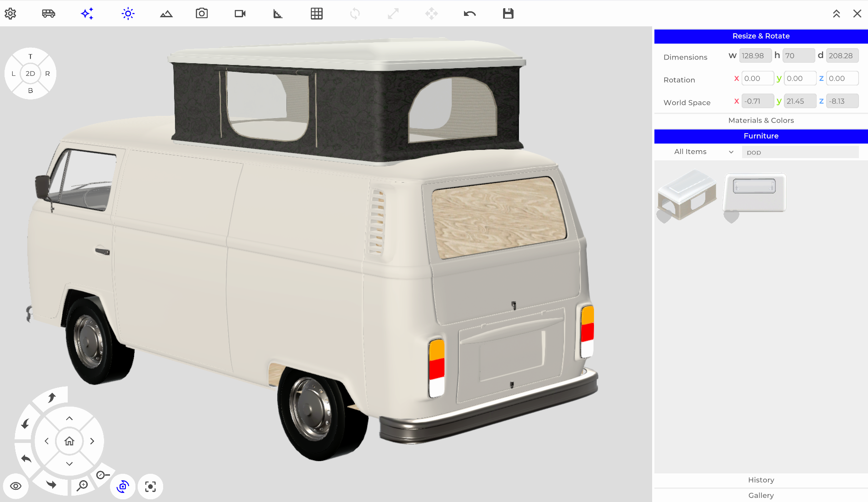
Task: Collapse the panel with the double chevron up
Action: click(x=836, y=14)
